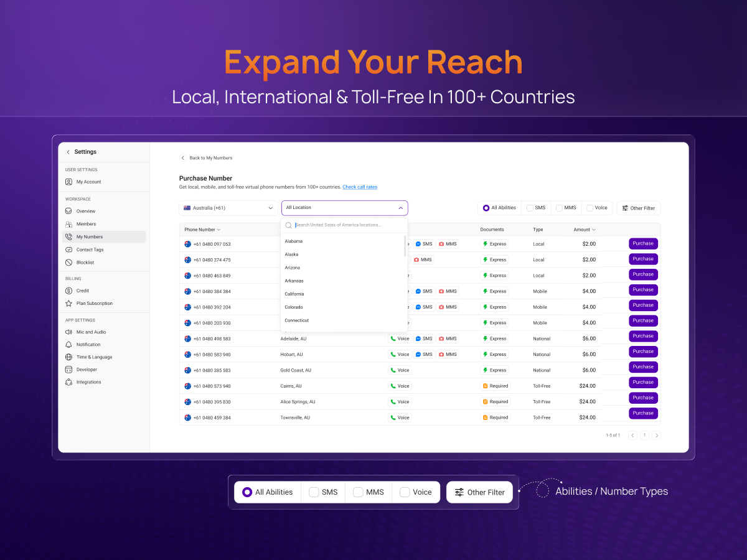Click the Plan Subscription star icon

pos(68,304)
